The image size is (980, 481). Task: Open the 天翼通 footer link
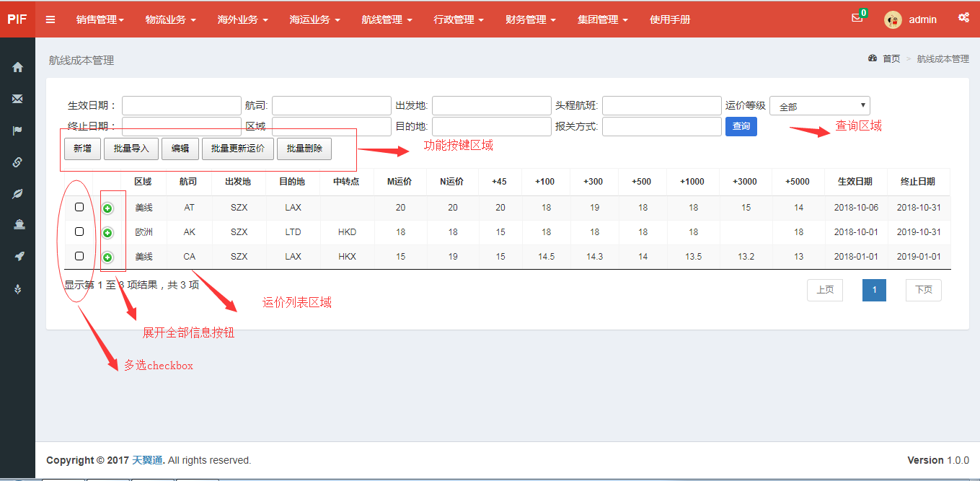pyautogui.click(x=147, y=460)
